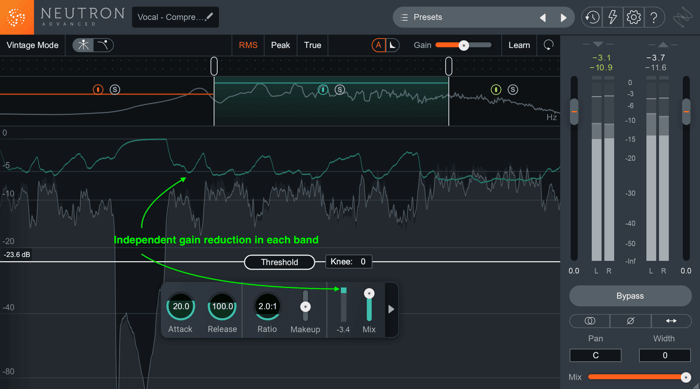The width and height of the screenshot is (700, 389).
Task: Click the input peak reading -3.1
Action: click(601, 58)
